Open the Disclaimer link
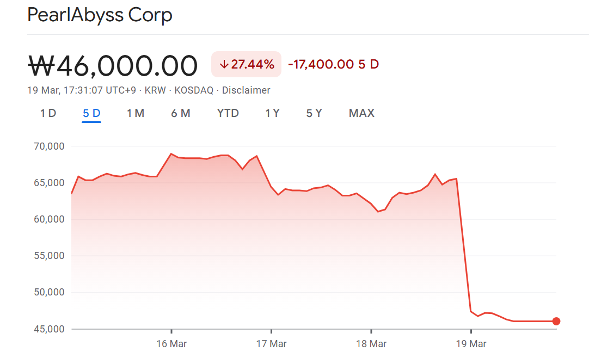This screenshot has width=589, height=364. (x=246, y=90)
